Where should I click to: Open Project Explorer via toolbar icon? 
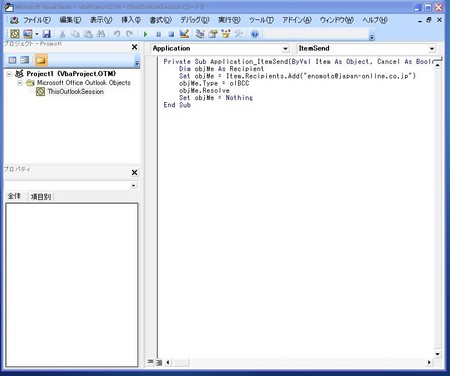200,34
